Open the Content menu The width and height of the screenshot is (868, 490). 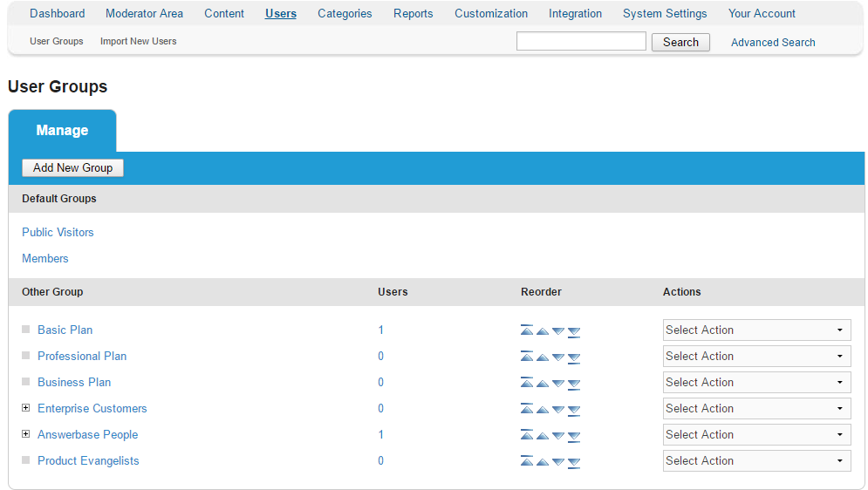(224, 13)
